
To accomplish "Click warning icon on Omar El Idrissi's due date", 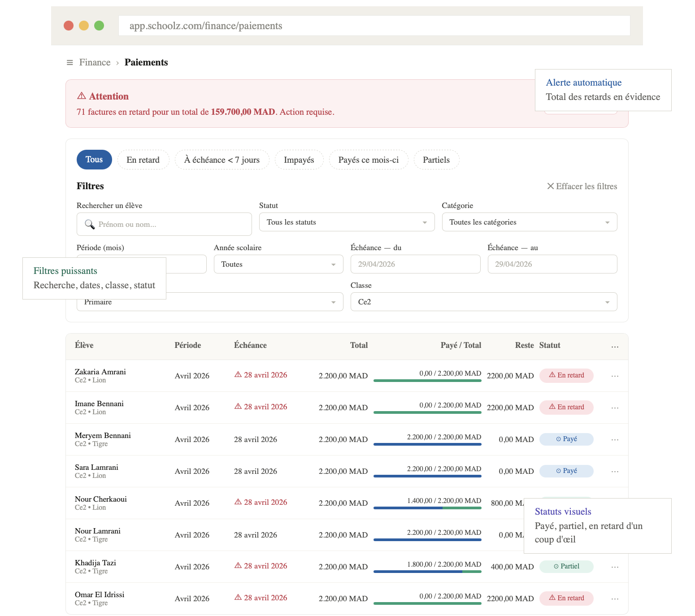I will [x=238, y=597].
